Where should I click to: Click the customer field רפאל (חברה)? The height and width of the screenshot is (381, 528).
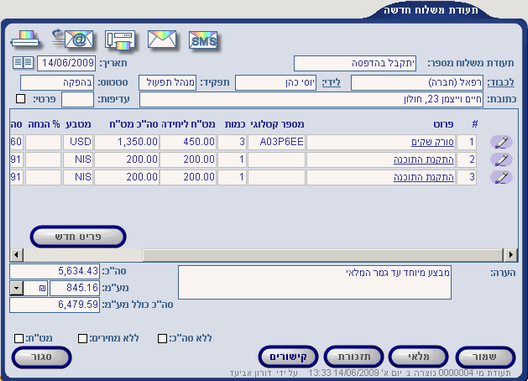(x=417, y=83)
